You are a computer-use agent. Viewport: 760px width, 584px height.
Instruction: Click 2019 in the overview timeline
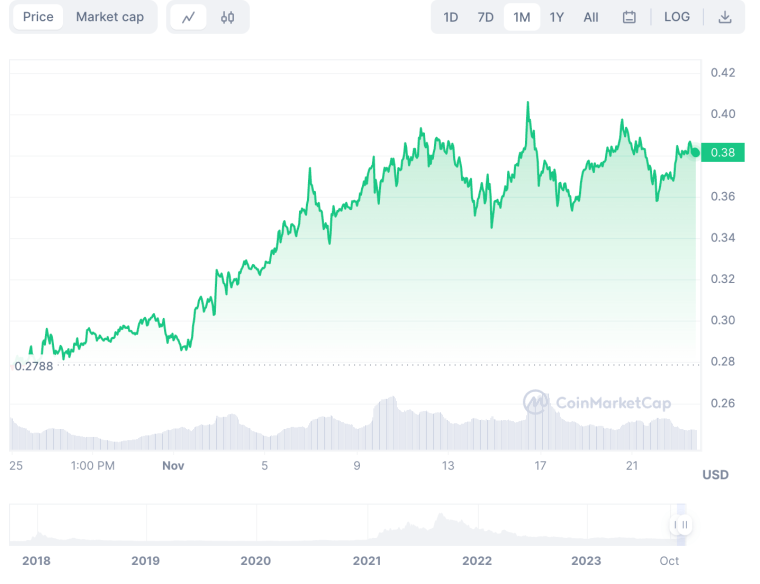(145, 561)
